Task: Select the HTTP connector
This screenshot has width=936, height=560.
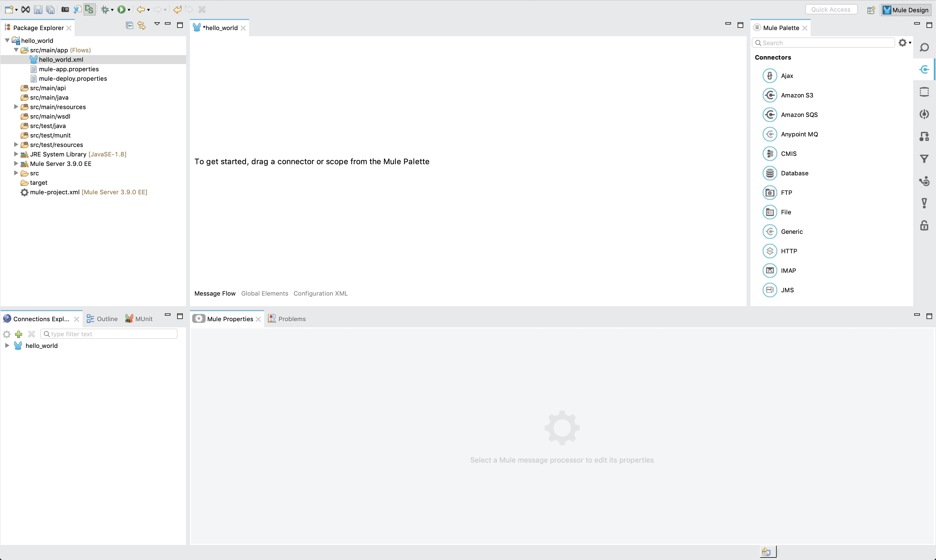Action: 780,251
